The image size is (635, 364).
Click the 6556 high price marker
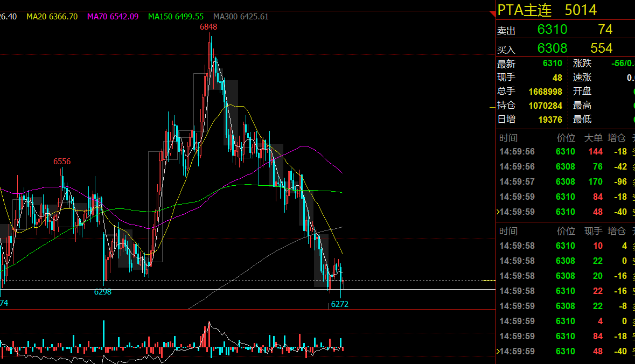pyautogui.click(x=61, y=162)
